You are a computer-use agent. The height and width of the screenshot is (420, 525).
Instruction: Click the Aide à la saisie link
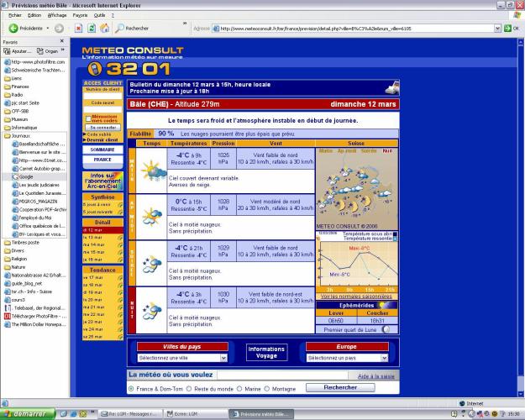(375, 376)
